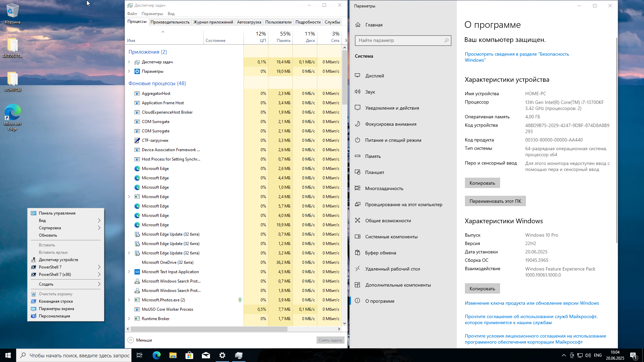The width and height of the screenshot is (644, 362).
Task: Click the Home (Главная) house icon
Action: pyautogui.click(x=358, y=25)
